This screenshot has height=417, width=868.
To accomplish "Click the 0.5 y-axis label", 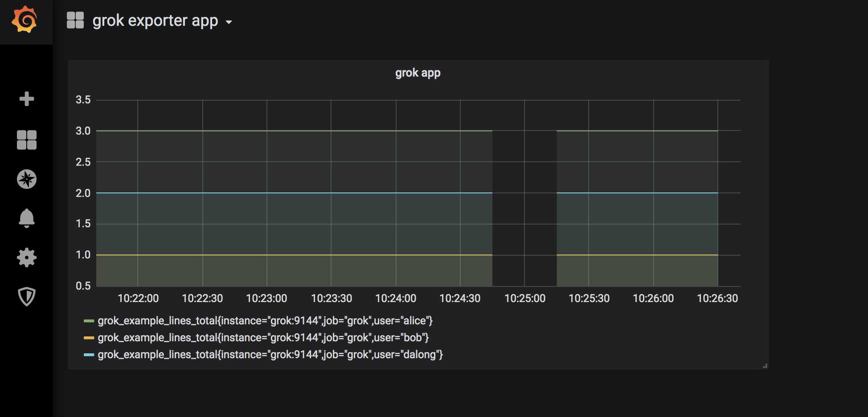I will point(83,286).
